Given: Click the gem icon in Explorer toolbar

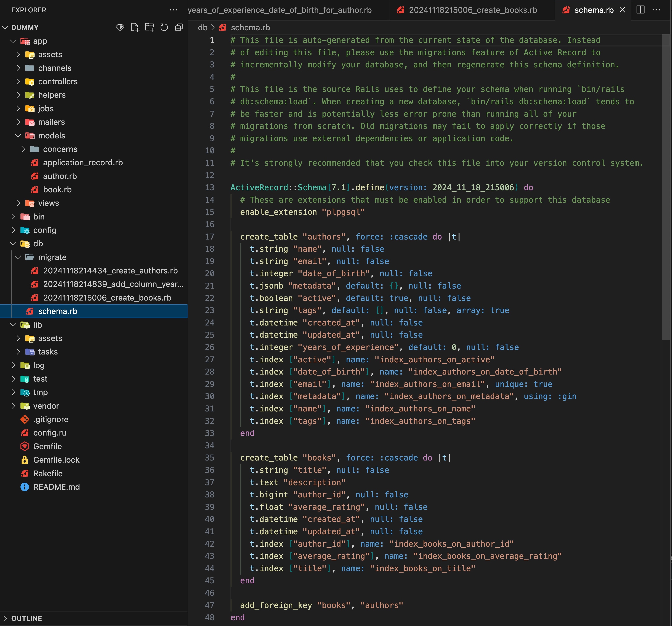Looking at the screenshot, I should click(120, 27).
